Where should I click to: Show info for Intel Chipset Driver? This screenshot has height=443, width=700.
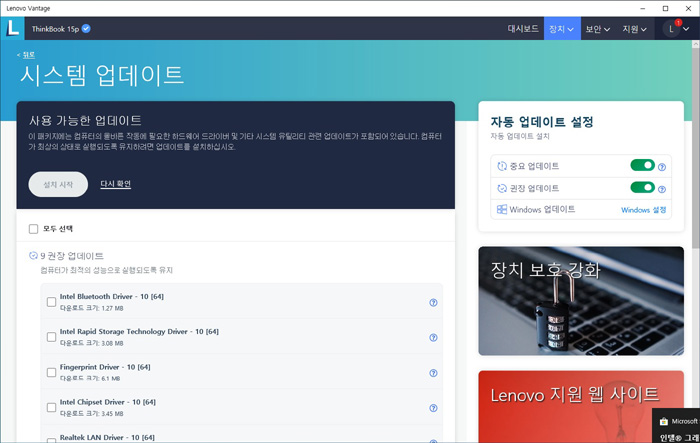tap(433, 408)
